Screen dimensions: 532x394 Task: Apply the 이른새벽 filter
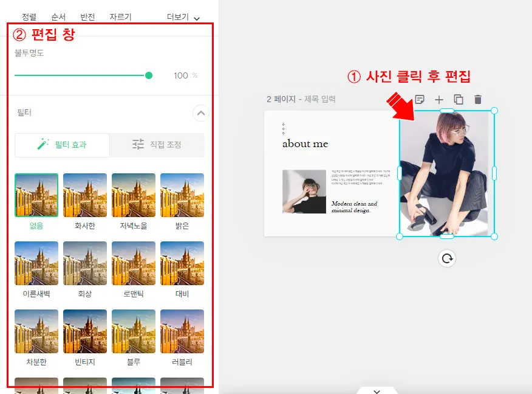pos(36,263)
